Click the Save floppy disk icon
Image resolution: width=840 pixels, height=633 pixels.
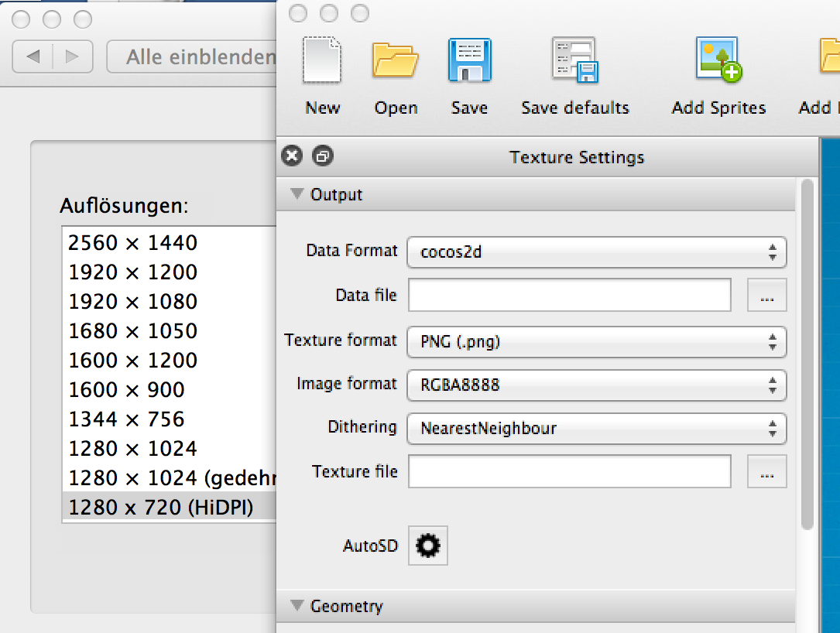pos(469,62)
